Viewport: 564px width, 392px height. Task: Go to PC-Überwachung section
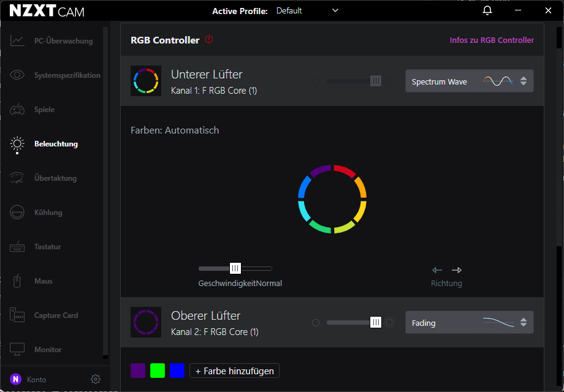(63, 41)
